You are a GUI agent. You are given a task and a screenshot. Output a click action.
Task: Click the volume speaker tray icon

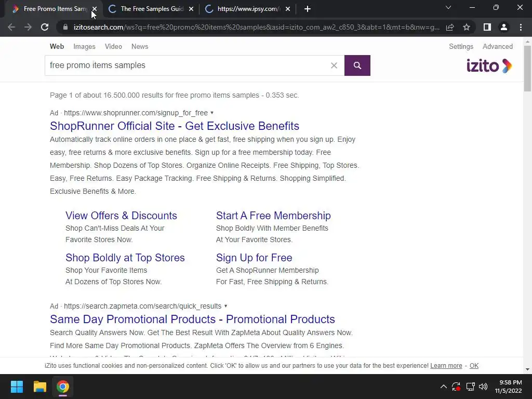click(x=483, y=387)
